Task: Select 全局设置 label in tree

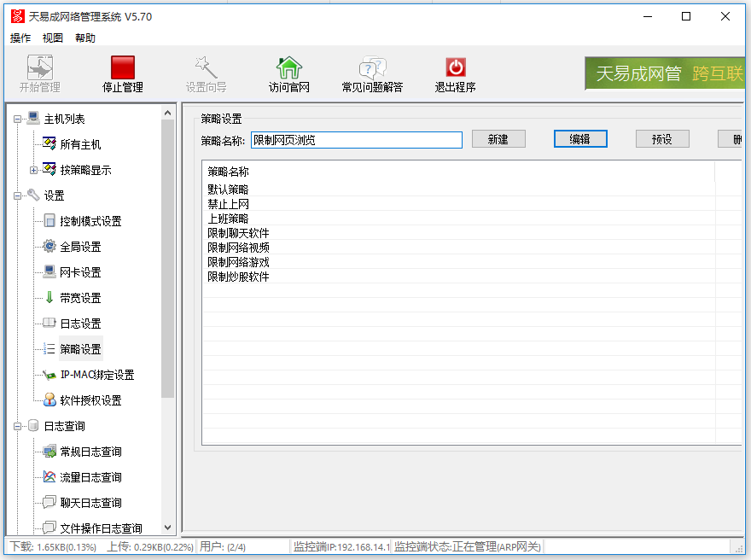Action: [80, 247]
